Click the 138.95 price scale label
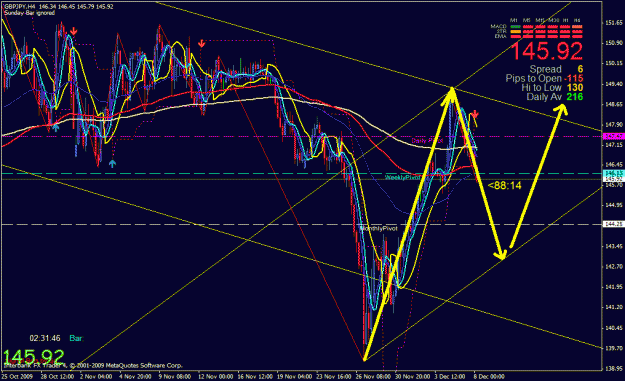Screen dimensions: 625x381 pos(614,369)
